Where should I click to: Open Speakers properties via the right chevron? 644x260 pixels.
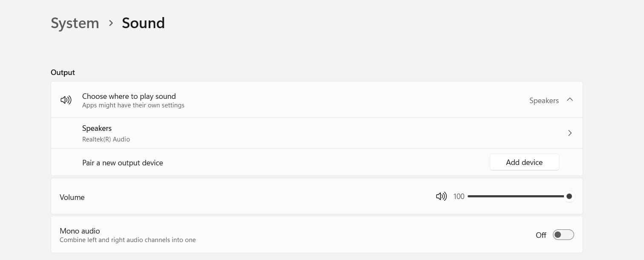(569, 133)
